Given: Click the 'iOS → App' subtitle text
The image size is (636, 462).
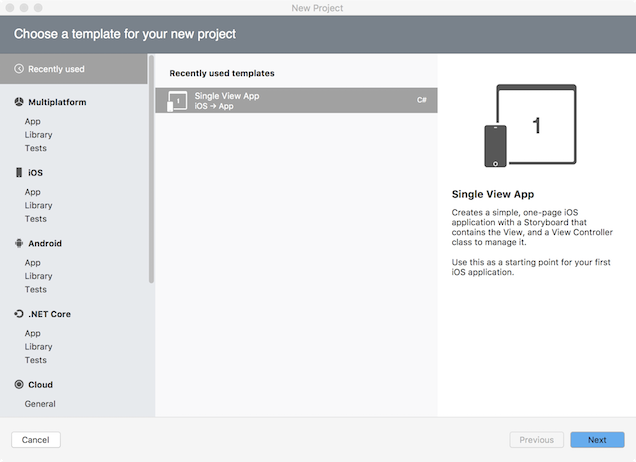Looking at the screenshot, I should [x=214, y=106].
